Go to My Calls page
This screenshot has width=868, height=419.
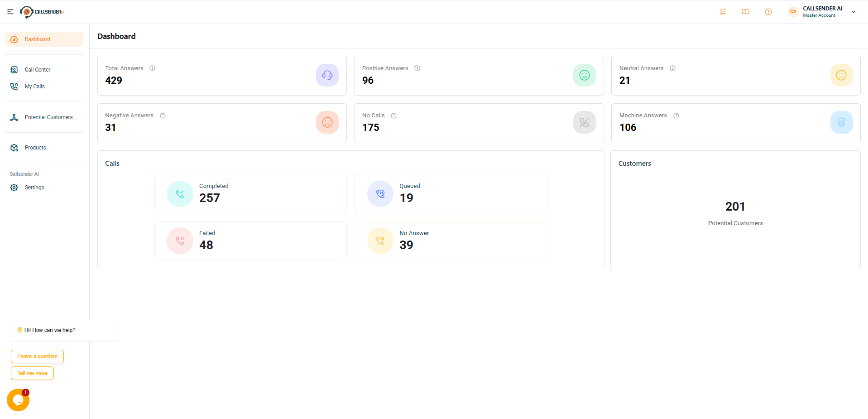click(x=34, y=87)
